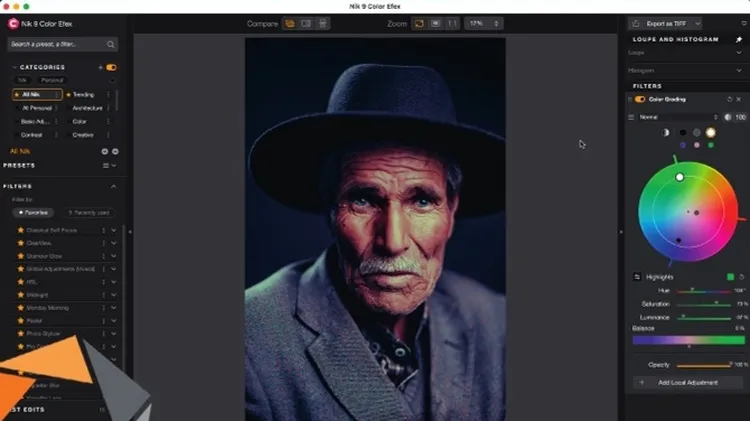The width and height of the screenshot is (750, 421).
Task: Remove the Color Grading filter
Action: (739, 100)
